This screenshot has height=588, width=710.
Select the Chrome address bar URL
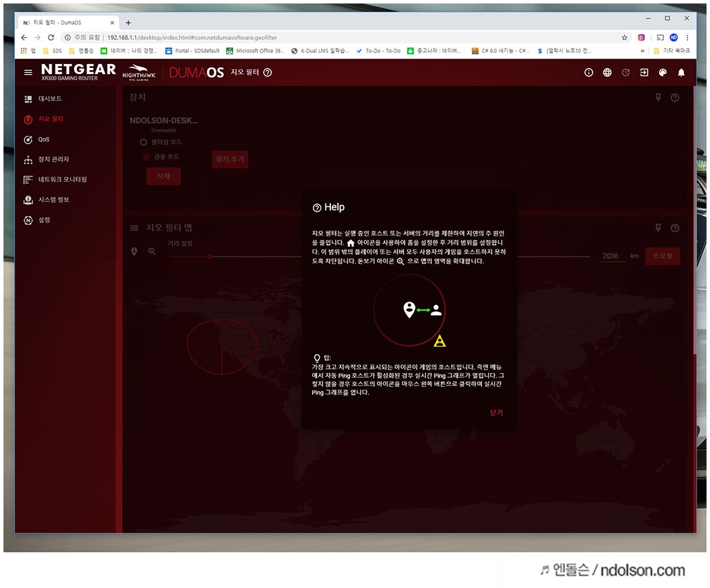(x=192, y=38)
